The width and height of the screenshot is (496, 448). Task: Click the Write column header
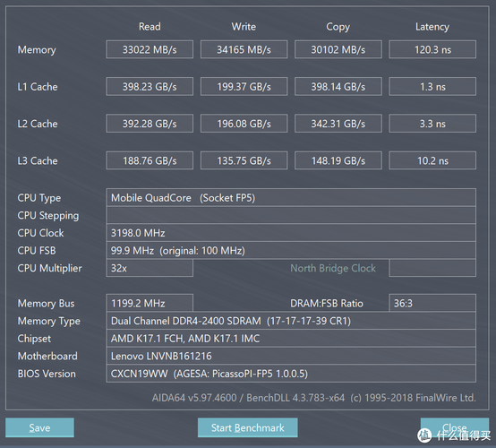tap(244, 27)
